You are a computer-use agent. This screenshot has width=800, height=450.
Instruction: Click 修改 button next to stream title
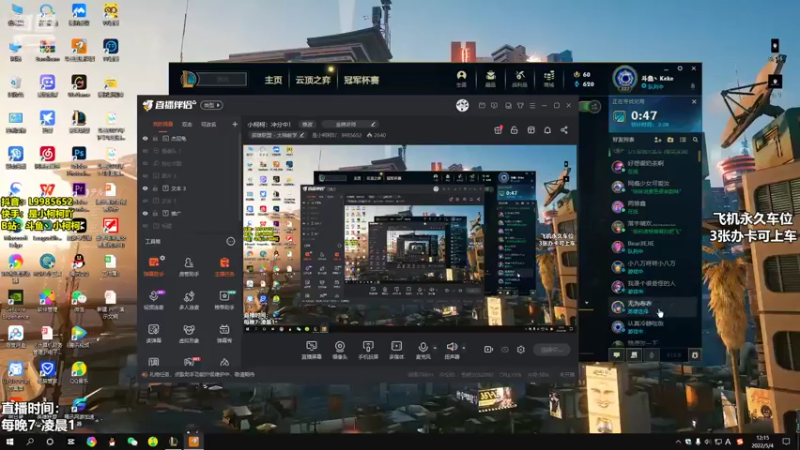(x=307, y=124)
